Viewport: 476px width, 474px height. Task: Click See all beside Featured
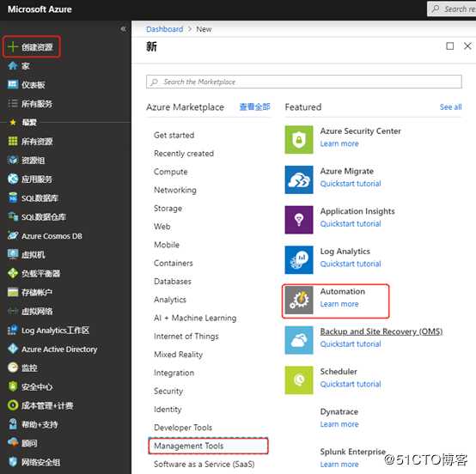click(450, 107)
